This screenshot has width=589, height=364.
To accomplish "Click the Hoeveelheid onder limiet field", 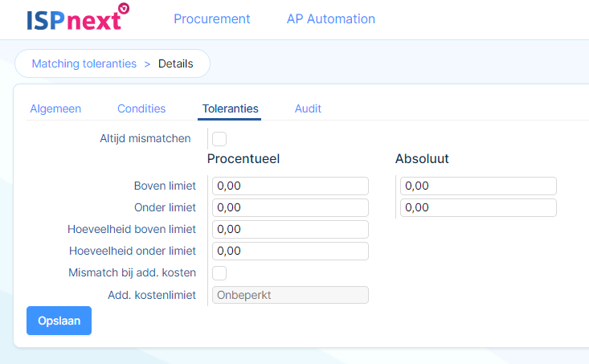I will coord(290,251).
